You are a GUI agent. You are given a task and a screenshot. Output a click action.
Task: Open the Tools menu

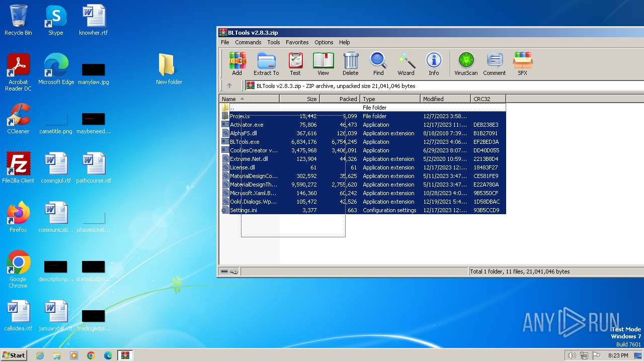click(x=274, y=42)
